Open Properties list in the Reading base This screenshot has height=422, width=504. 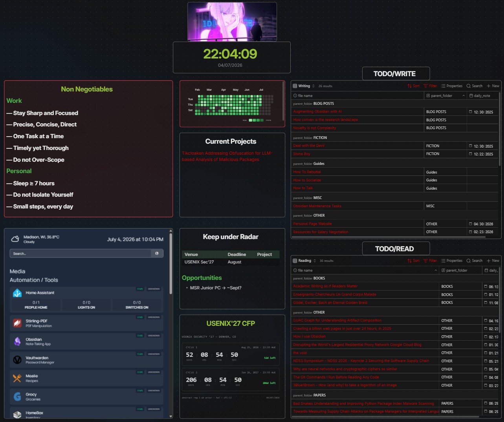pos(452,261)
